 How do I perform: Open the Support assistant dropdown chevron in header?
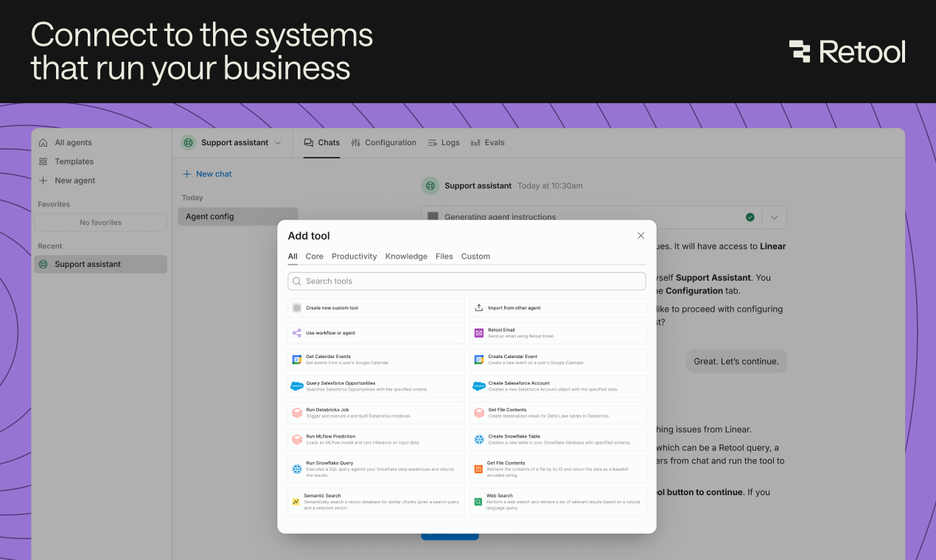click(278, 143)
